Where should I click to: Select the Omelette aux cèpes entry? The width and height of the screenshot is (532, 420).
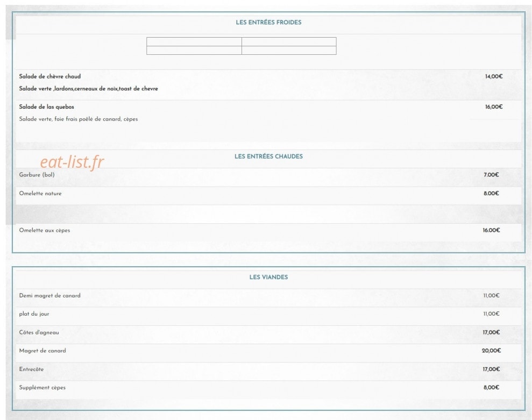[x=268, y=230]
